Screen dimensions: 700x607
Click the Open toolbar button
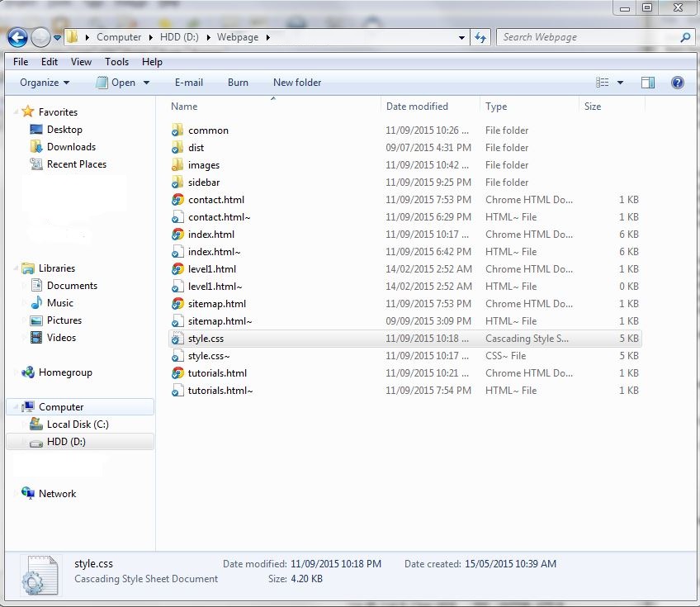116,83
